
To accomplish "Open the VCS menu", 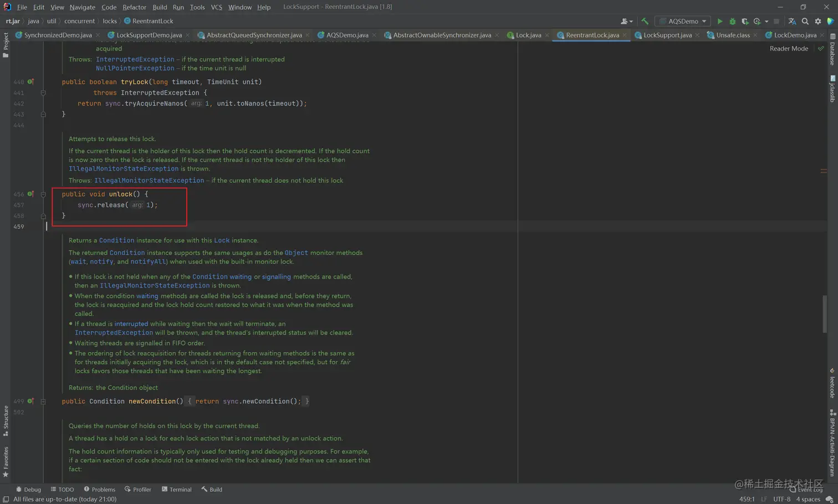I will [x=216, y=7].
